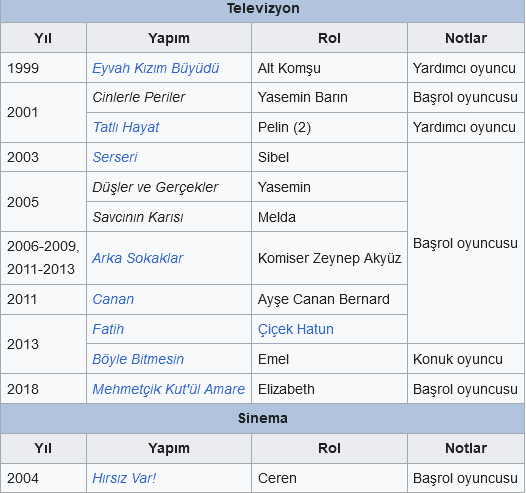
Task: Click the Ayşe Canan Bernard cell
Action: [329, 299]
